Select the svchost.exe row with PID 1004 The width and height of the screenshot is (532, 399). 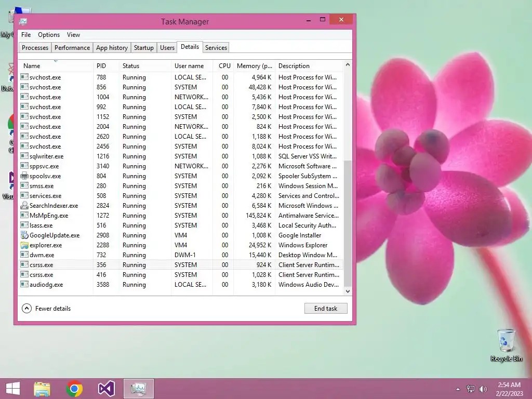(181, 97)
